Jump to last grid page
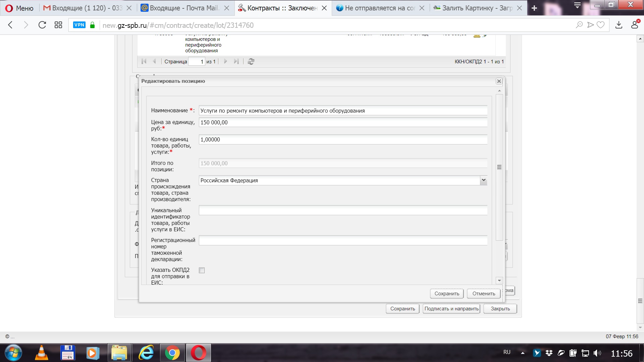 [236, 61]
